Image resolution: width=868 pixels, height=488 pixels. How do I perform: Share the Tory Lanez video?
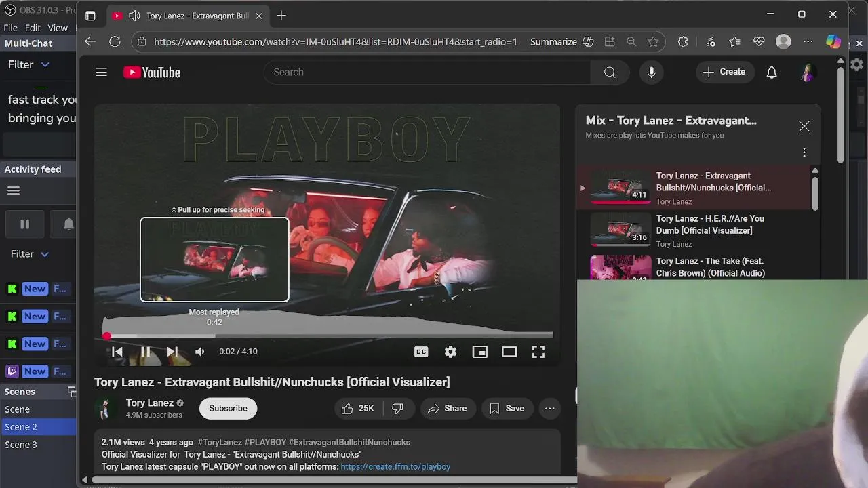coord(448,408)
